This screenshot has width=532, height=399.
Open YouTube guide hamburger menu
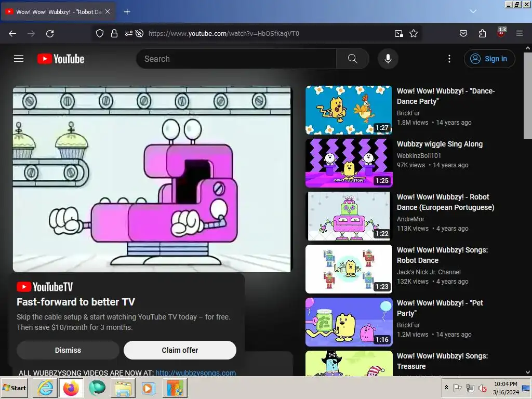click(x=19, y=59)
